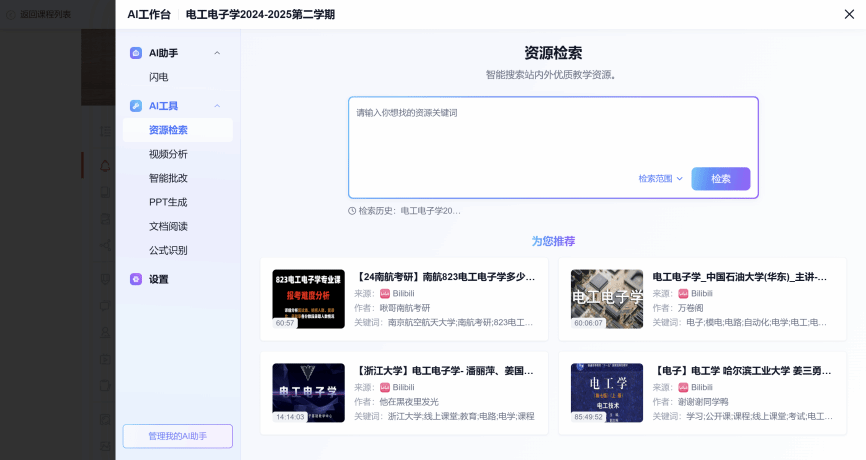Click Bilibili source icon on 中国石油大学 card
Image resolution: width=866 pixels, height=460 pixels.
point(683,293)
